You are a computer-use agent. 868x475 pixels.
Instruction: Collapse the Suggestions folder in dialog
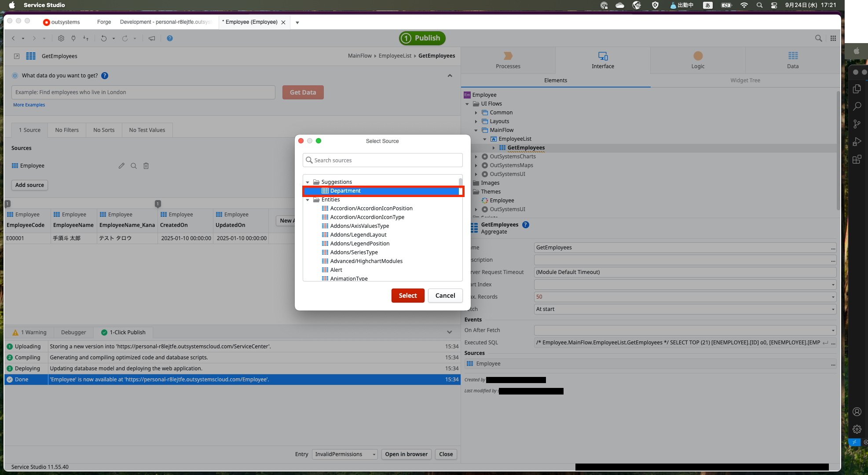[x=308, y=182]
